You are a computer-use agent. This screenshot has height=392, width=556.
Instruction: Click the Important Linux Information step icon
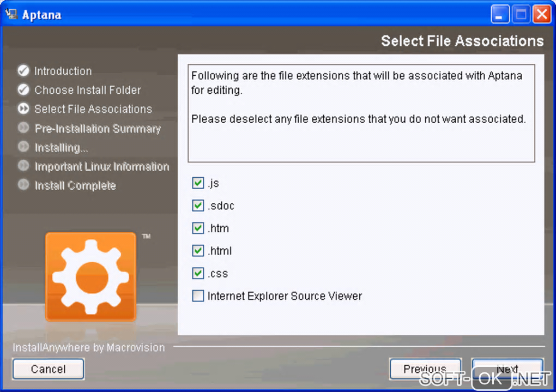click(23, 166)
